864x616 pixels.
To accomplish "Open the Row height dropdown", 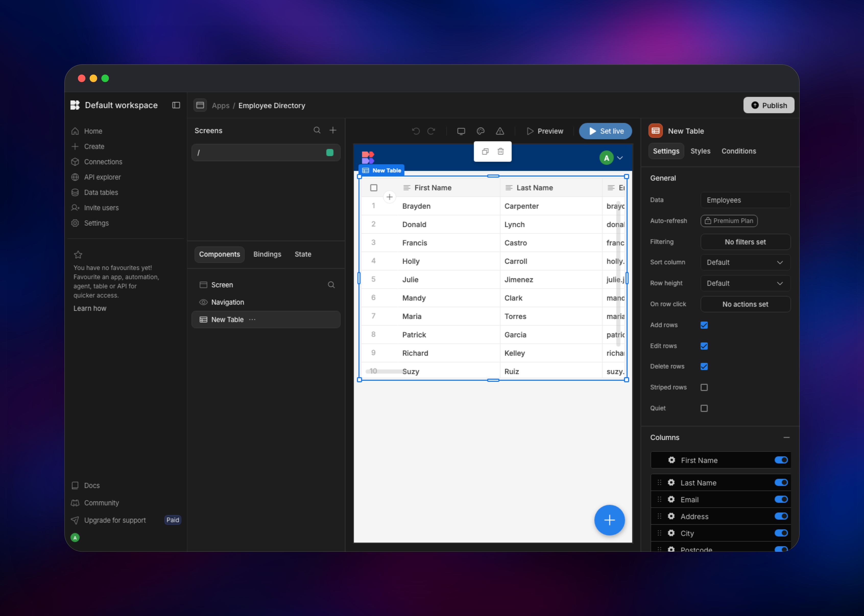I will [x=745, y=283].
